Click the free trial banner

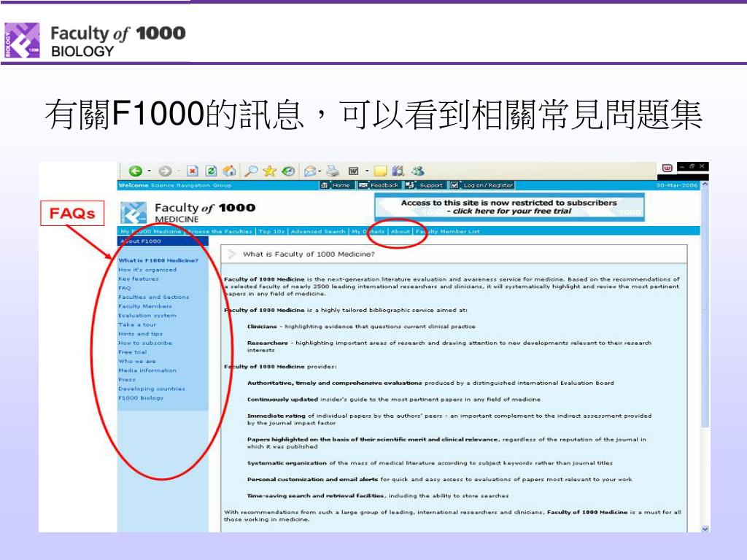[x=509, y=207]
